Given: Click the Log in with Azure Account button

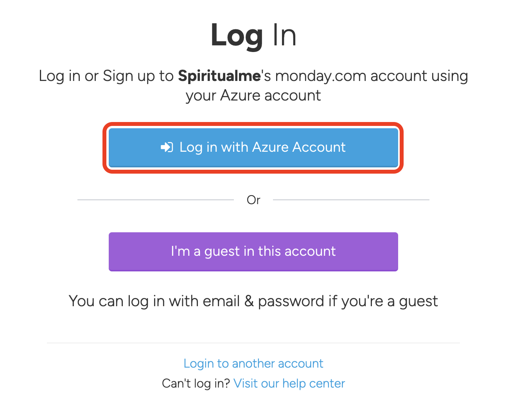Looking at the screenshot, I should point(253,147).
